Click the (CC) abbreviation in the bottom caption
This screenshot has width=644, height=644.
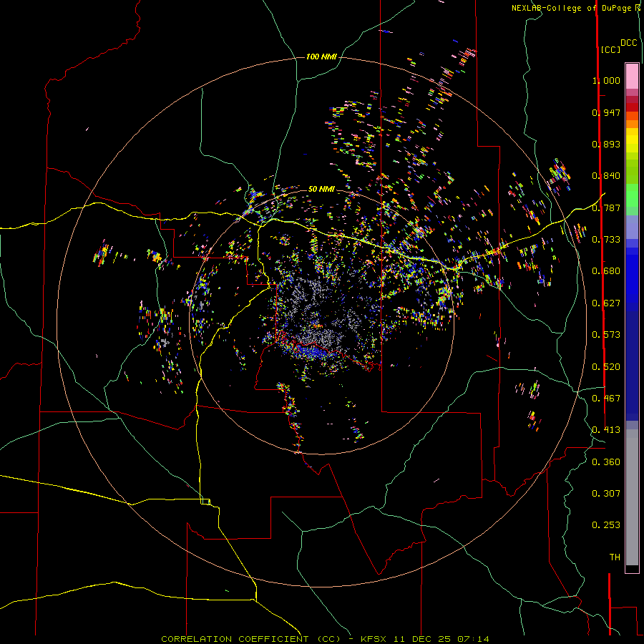[328, 639]
